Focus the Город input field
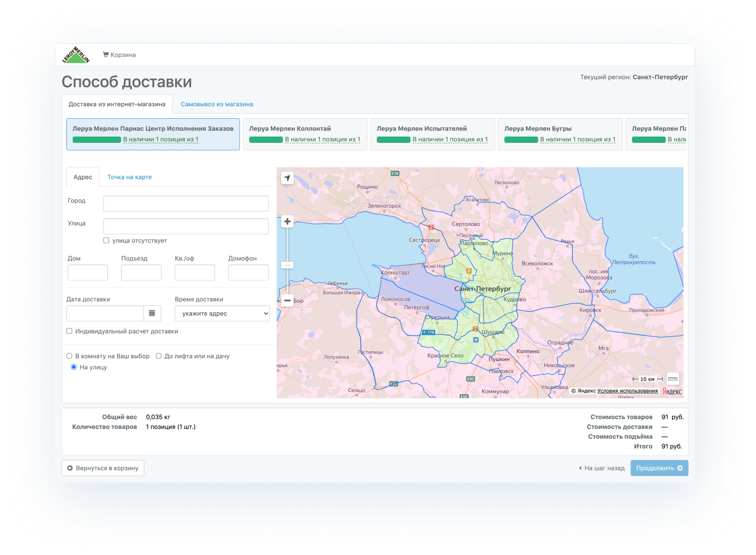Viewport: 756px width, 555px height. point(186,203)
